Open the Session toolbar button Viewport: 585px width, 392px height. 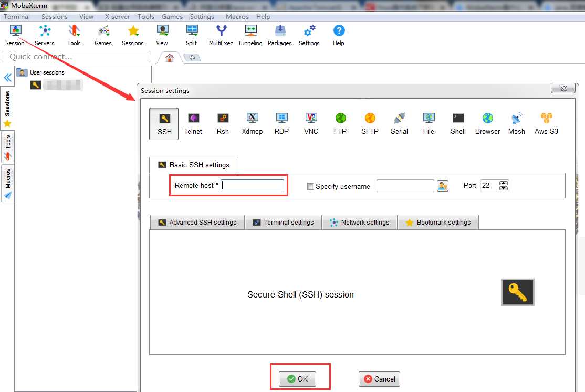(x=15, y=36)
